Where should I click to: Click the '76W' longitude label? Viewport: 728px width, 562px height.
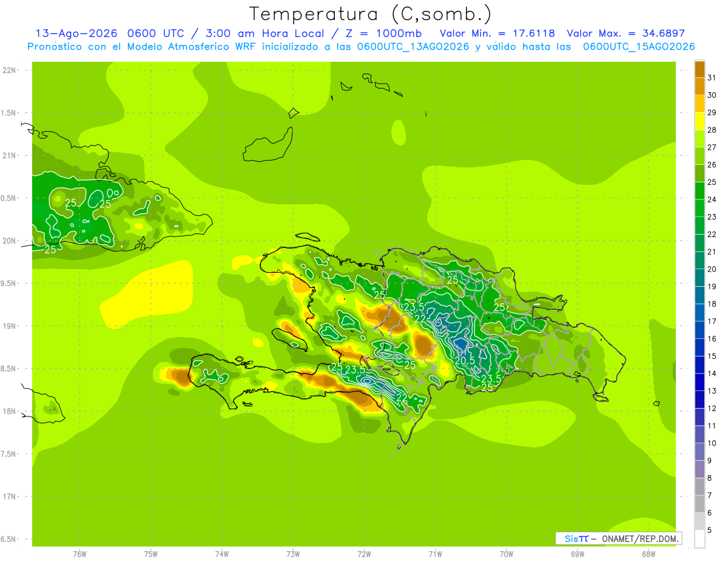point(79,554)
